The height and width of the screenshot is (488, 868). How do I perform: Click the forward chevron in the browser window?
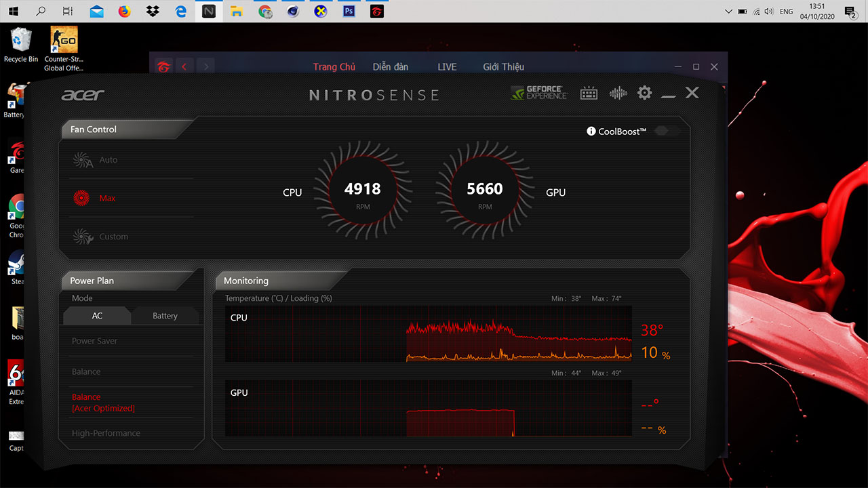(x=206, y=66)
